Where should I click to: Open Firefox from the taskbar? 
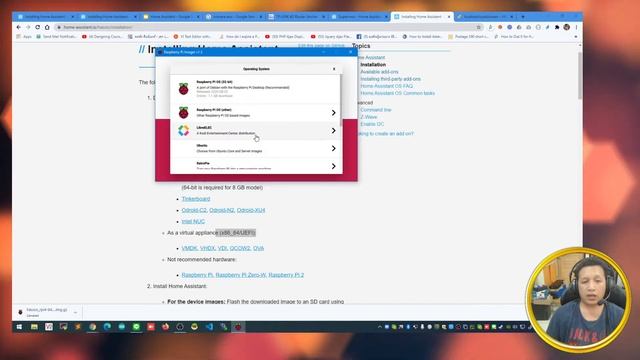pyautogui.click(x=165, y=327)
